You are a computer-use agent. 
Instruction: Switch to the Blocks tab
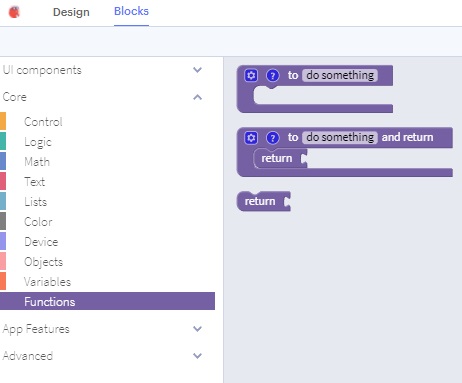pos(131,11)
